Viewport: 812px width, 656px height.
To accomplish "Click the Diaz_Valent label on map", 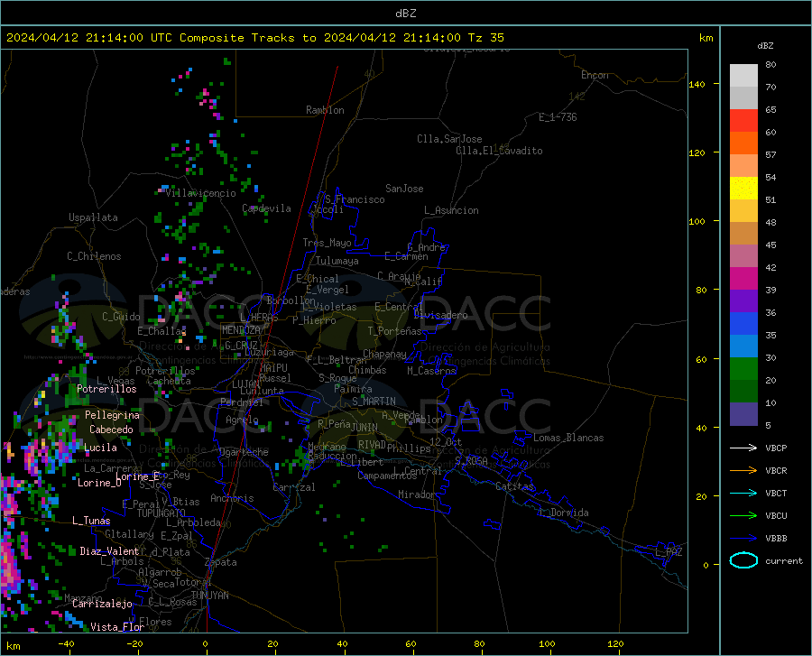I will click(109, 551).
